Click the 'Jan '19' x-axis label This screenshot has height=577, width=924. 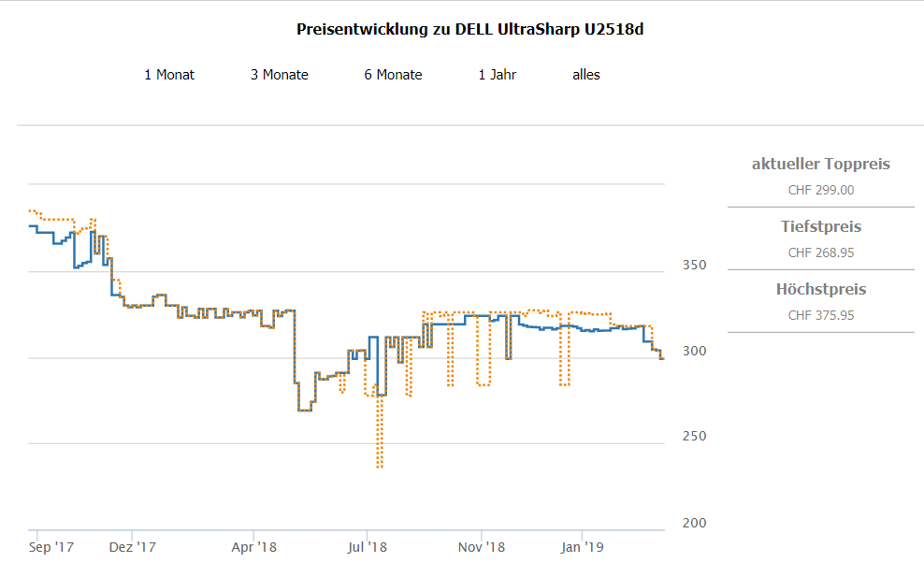583,547
